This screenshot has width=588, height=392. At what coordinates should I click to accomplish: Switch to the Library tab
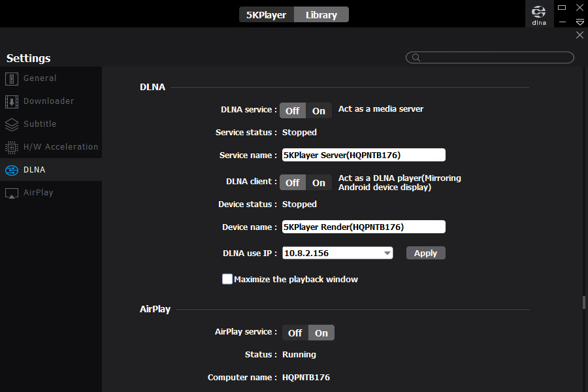pyautogui.click(x=321, y=14)
